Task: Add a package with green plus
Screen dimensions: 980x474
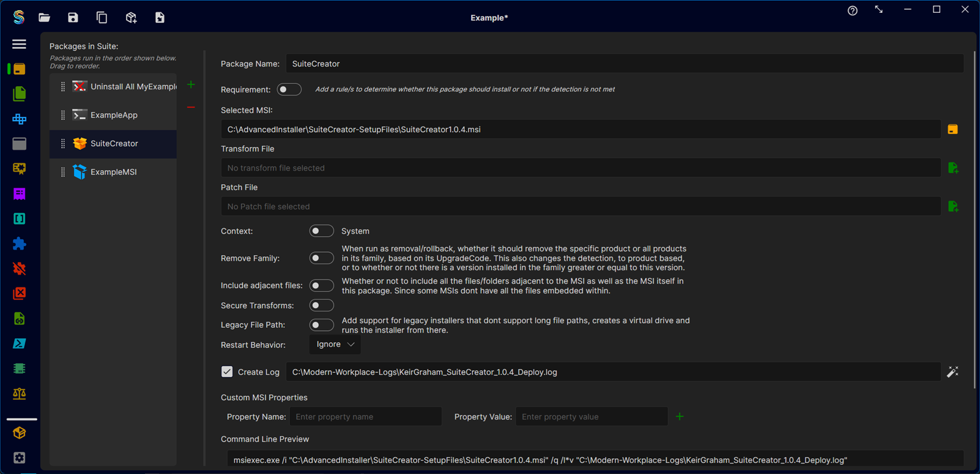Action: [x=191, y=85]
